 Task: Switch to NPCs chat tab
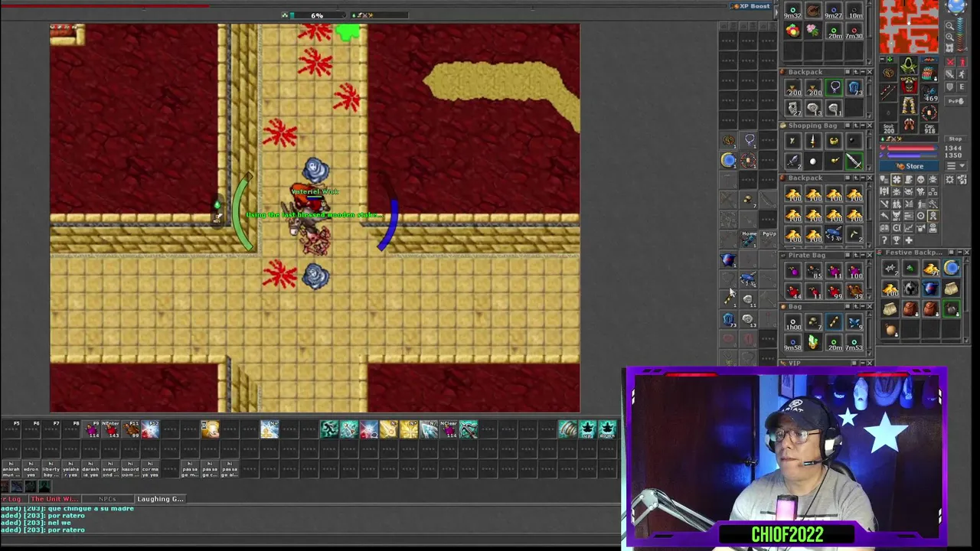point(107,499)
